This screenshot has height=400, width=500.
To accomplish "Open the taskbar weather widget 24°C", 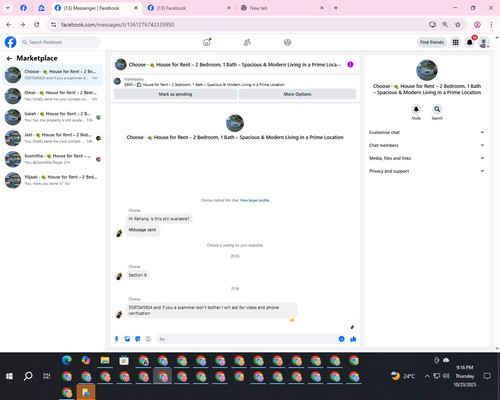I will [403, 376].
